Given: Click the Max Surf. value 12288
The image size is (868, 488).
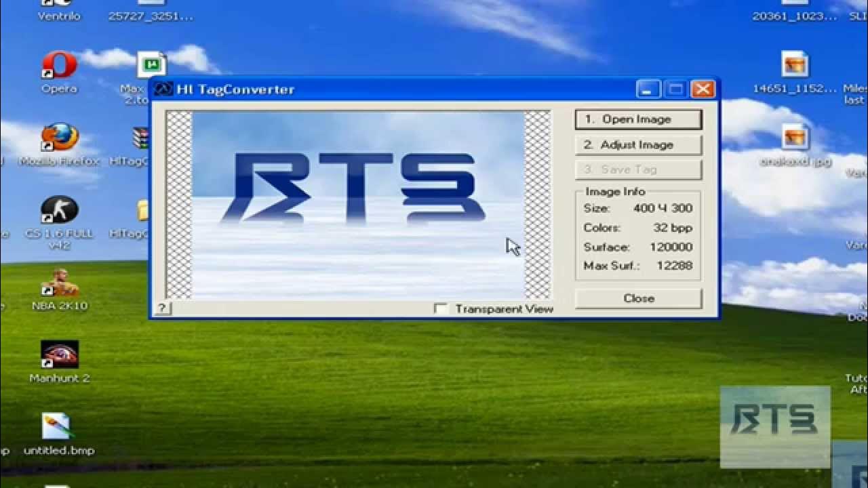Looking at the screenshot, I should 674,266.
